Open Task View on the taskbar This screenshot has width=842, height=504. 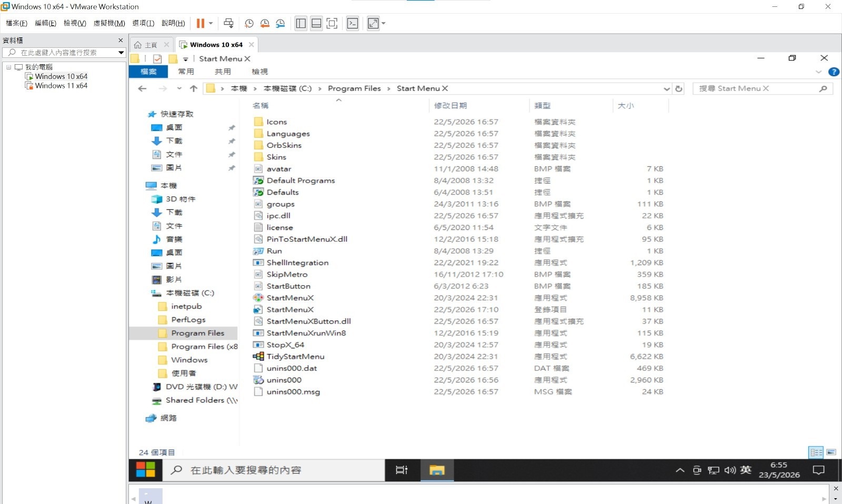pyautogui.click(x=402, y=470)
